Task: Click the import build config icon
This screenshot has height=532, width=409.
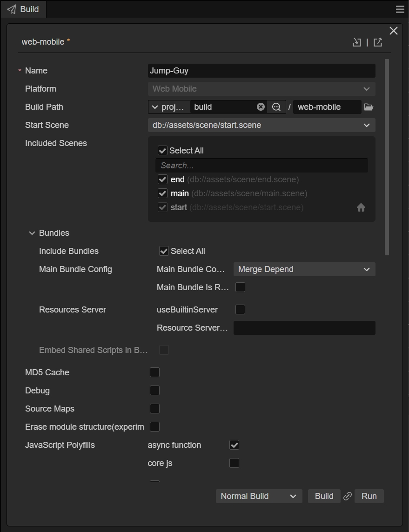Action: point(357,42)
